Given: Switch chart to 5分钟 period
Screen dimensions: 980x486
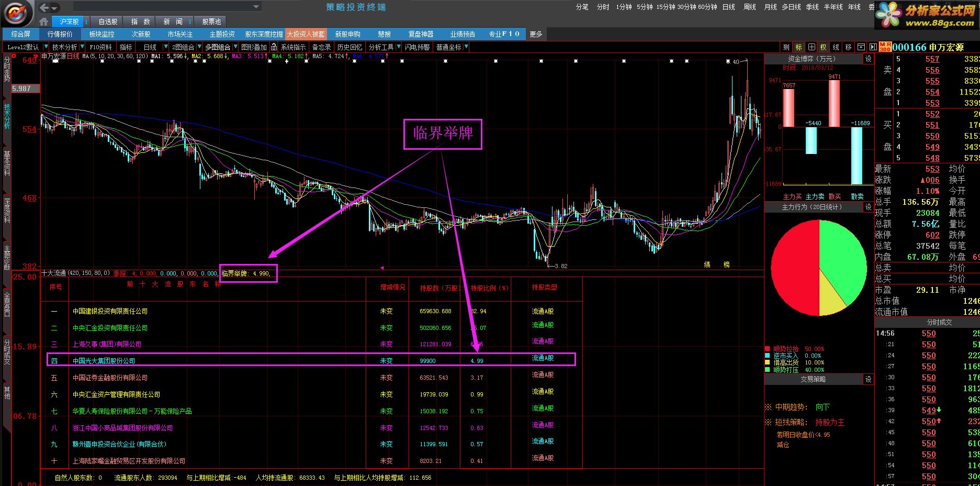Looking at the screenshot, I should point(645,7).
